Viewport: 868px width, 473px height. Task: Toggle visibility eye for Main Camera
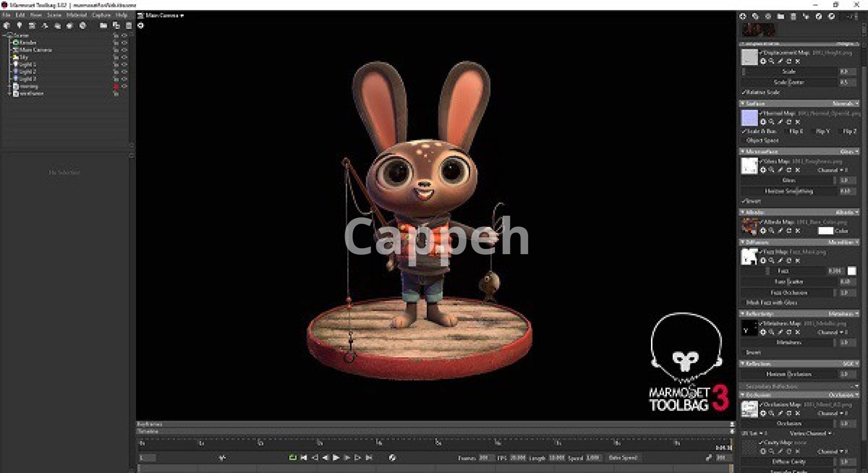[124, 50]
